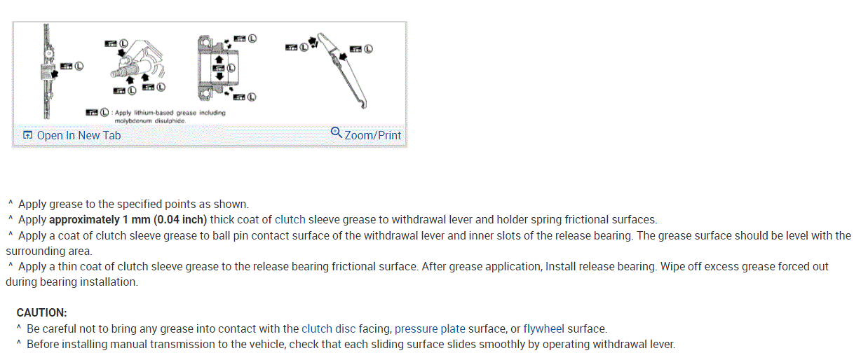Select the Zoom/Print text link
Viewport: 868px width, 360px height.
[x=372, y=135]
